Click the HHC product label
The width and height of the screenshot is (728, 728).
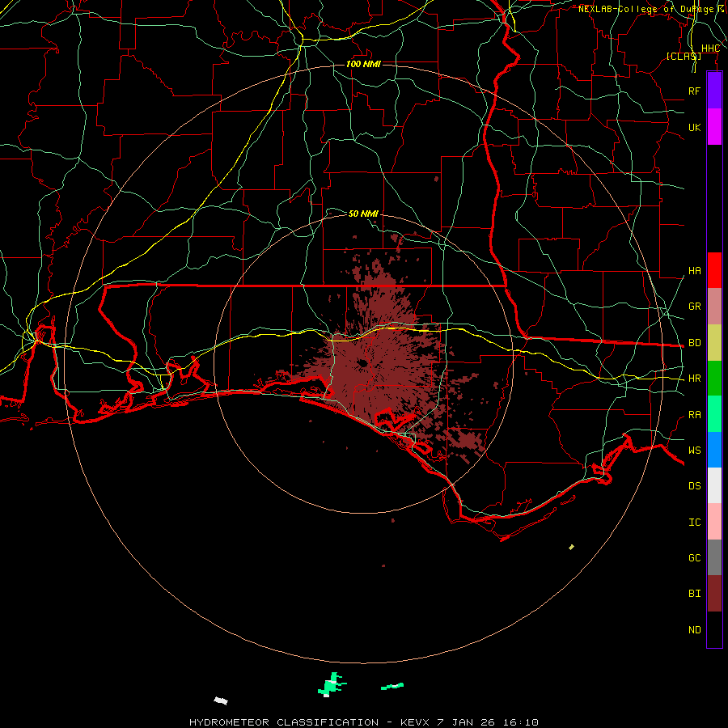710,49
